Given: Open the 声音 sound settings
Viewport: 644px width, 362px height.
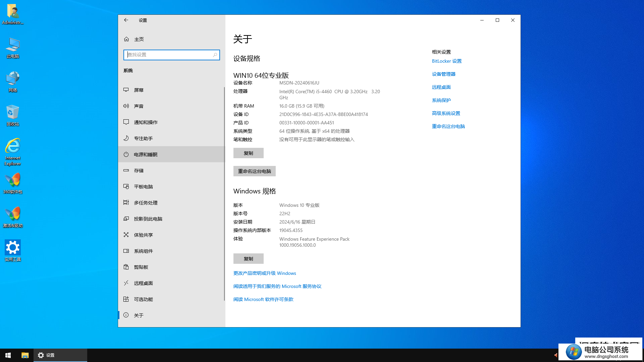Looking at the screenshot, I should pos(171,106).
